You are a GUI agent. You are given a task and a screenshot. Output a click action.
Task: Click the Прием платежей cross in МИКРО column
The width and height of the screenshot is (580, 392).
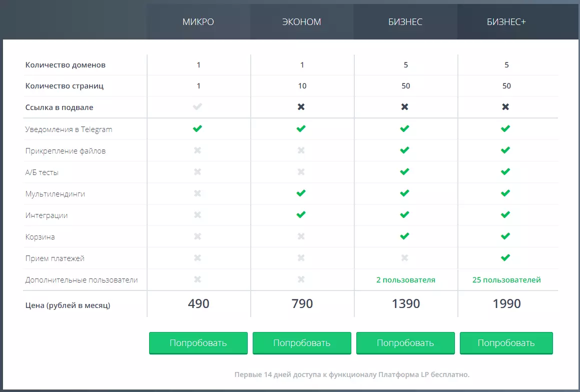click(x=198, y=257)
